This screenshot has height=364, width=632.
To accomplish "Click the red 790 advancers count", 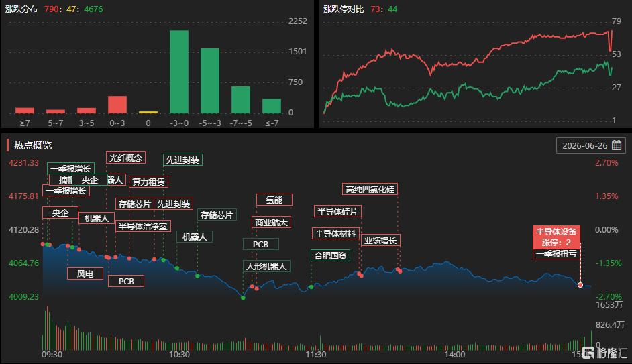I will click(51, 9).
